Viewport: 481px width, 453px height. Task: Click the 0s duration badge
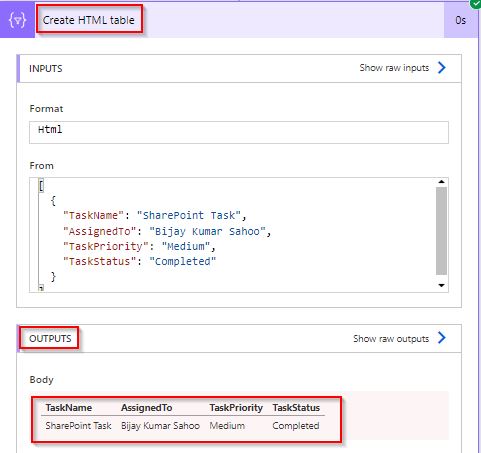[460, 20]
